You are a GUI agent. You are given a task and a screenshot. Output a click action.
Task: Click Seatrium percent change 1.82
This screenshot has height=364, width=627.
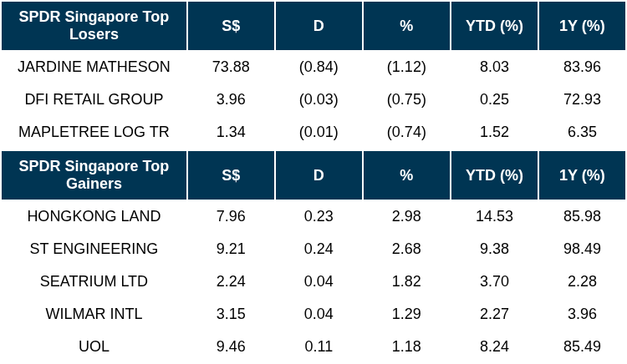pyautogui.click(x=406, y=281)
